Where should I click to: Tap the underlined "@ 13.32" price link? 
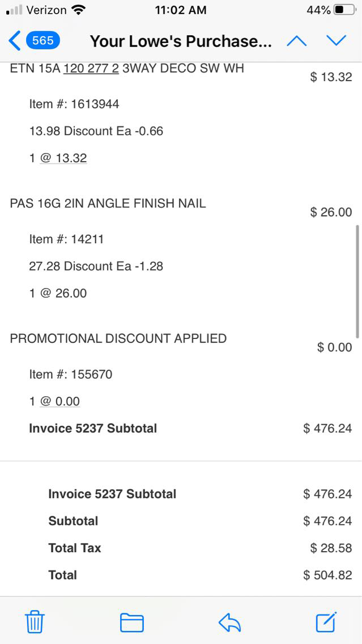(63, 158)
